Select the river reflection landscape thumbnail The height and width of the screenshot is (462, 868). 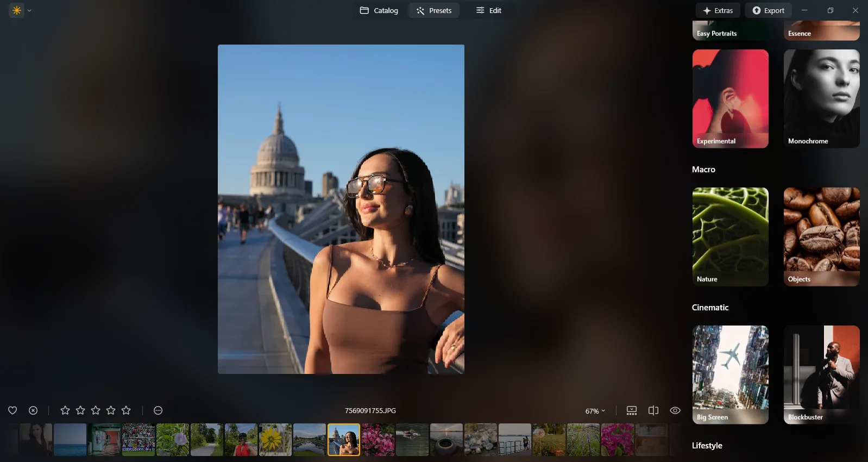coord(310,440)
